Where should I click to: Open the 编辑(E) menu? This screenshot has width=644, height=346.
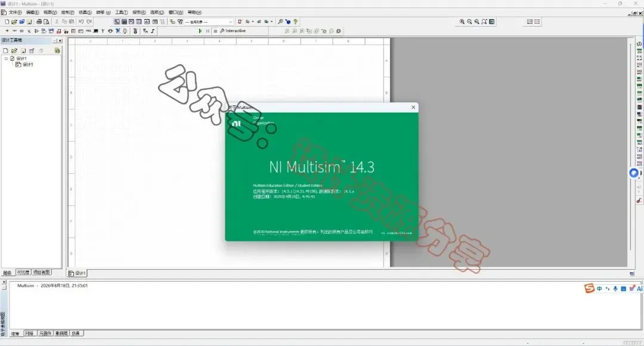coord(32,13)
